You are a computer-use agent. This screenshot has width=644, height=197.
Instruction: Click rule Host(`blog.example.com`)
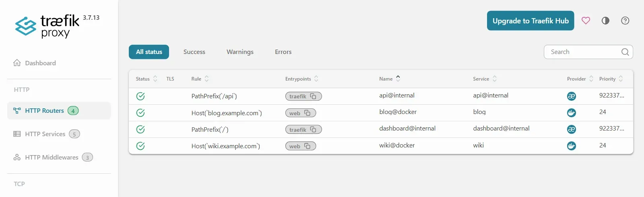[227, 113]
